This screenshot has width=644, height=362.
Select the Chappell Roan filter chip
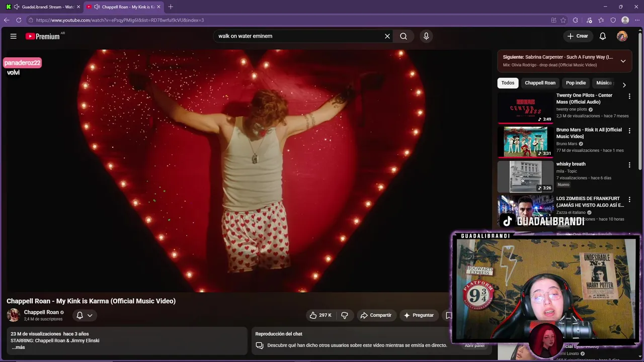[540, 83]
